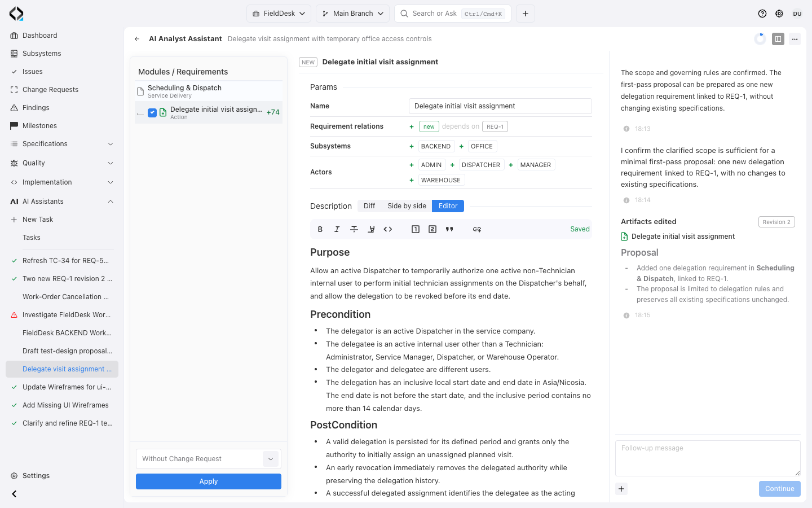Open the Refresh TC-34 for REQ-5 task
Screen dimensions: 812x508
click(x=62, y=261)
